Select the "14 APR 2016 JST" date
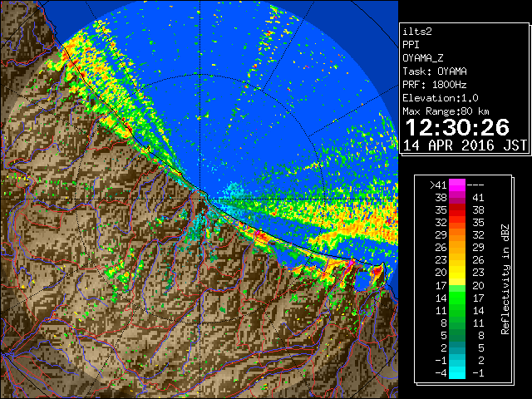Screen dimensions: 532x399 [465, 145]
